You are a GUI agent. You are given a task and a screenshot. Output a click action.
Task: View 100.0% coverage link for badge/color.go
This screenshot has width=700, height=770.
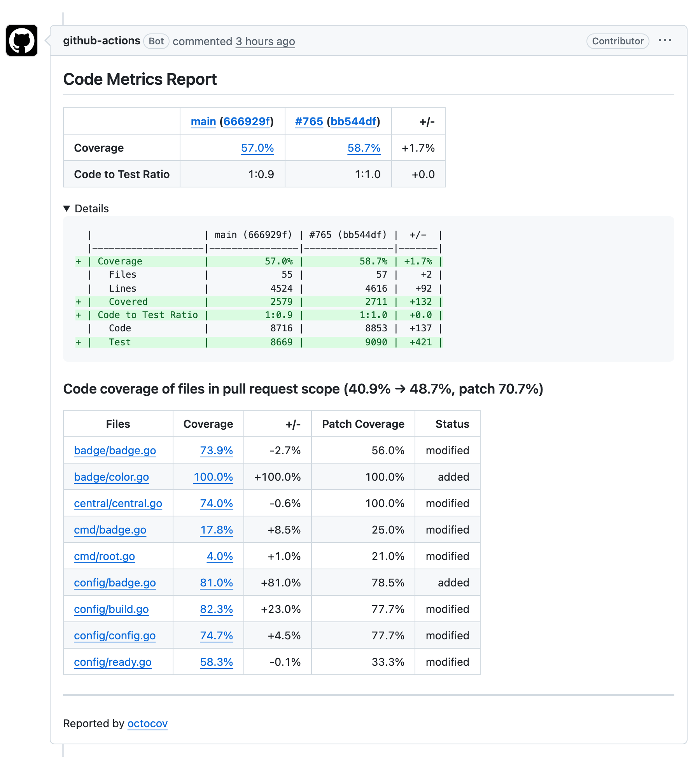tap(213, 477)
